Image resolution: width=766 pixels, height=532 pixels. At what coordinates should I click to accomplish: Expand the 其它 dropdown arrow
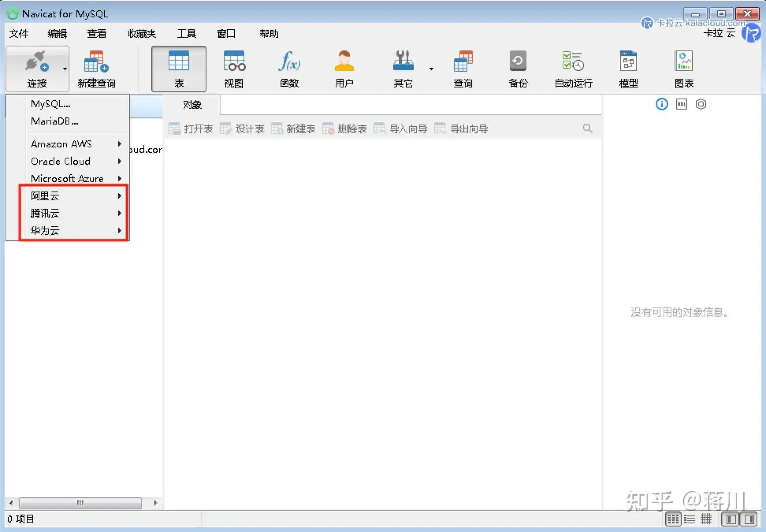431,69
